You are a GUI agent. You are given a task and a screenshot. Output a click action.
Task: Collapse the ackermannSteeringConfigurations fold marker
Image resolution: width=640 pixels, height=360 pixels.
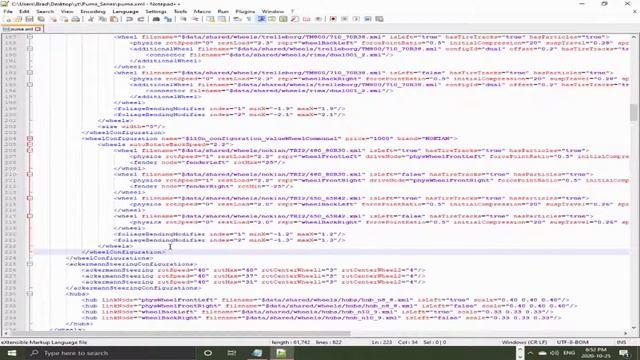30,264
